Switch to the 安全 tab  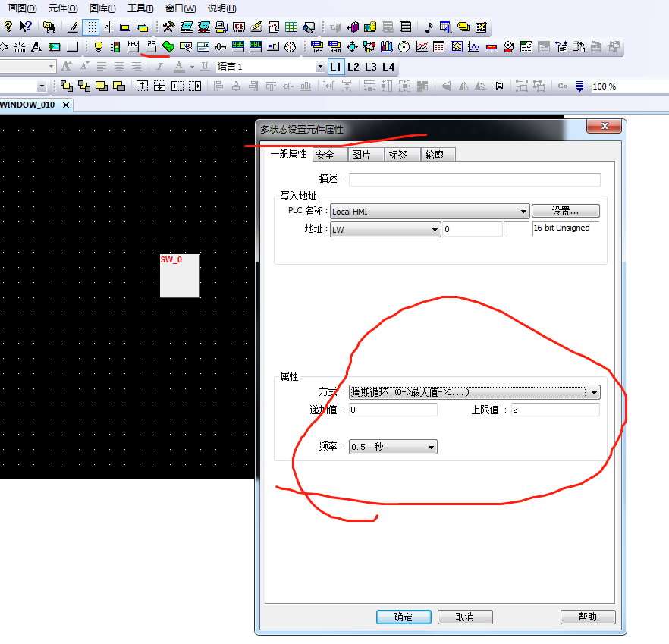325,155
